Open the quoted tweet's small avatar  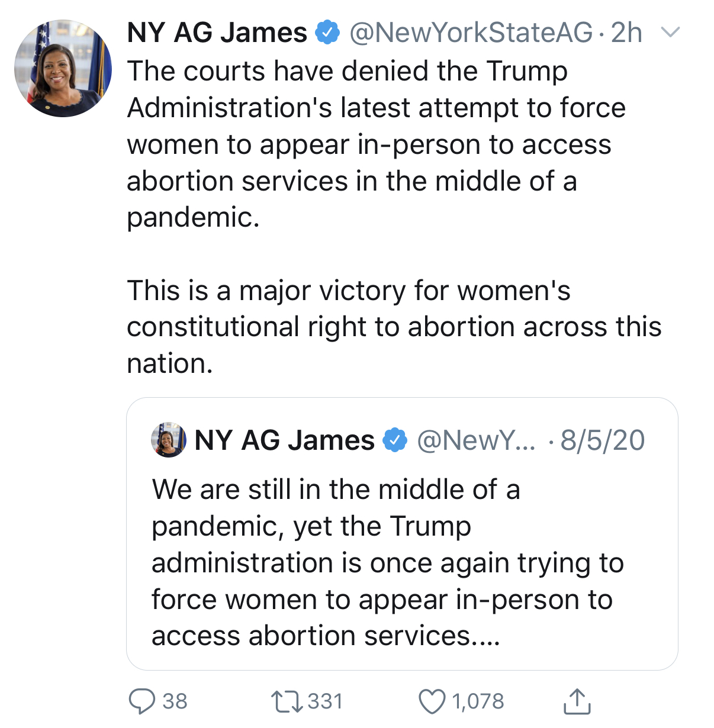coord(169,440)
